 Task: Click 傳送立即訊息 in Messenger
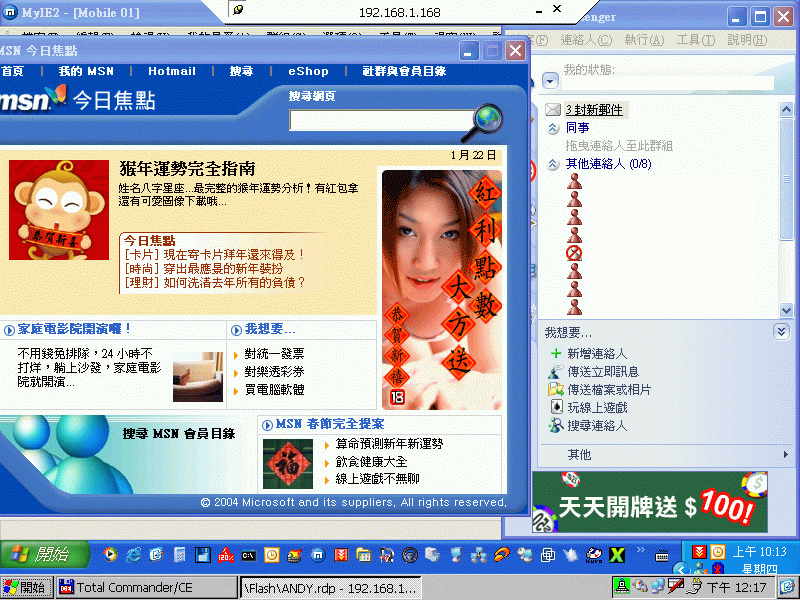point(603,371)
